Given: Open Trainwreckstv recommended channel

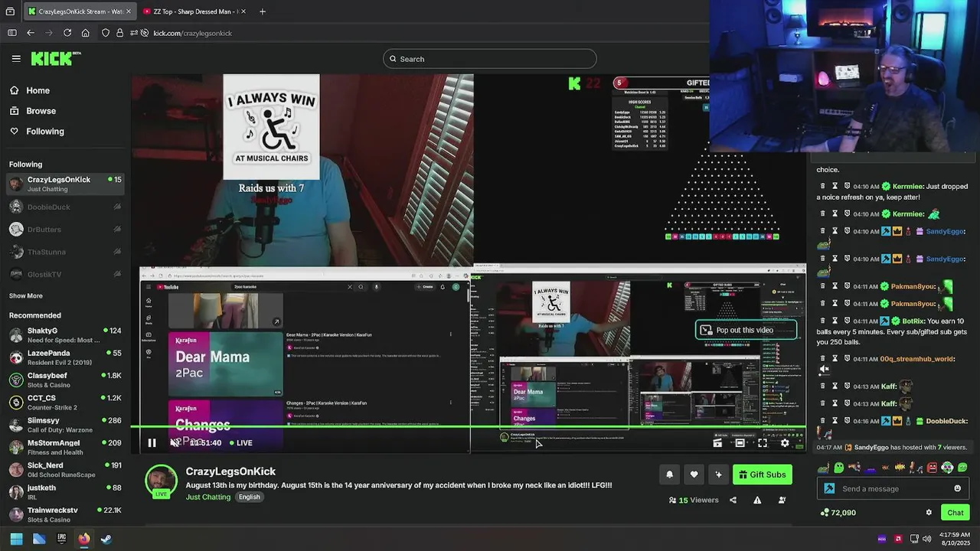Looking at the screenshot, I should (x=65, y=514).
